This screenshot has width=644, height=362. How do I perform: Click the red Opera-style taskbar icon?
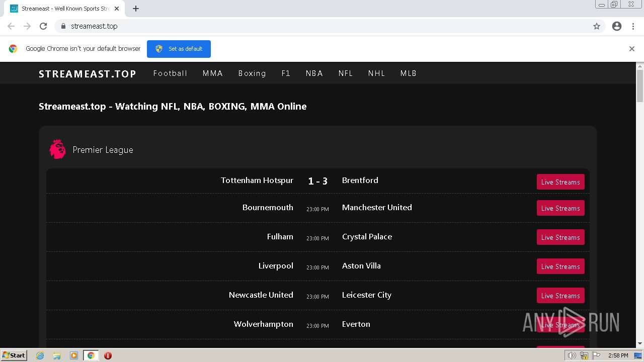[108, 355]
